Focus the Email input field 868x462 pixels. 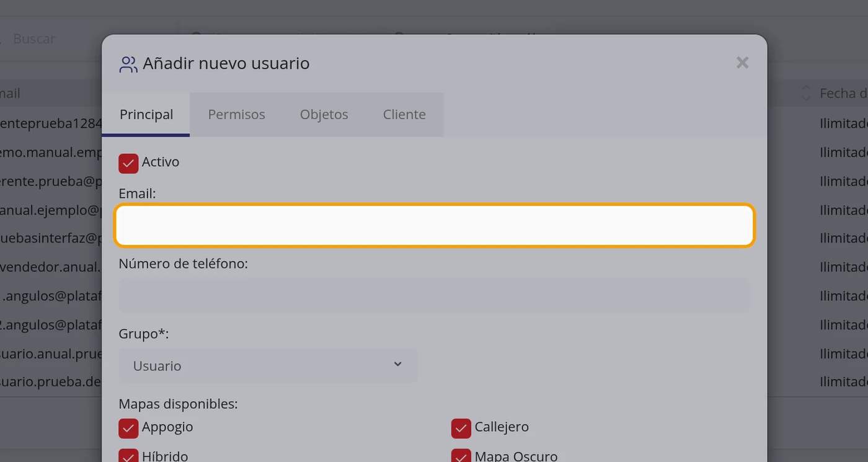[x=435, y=225]
